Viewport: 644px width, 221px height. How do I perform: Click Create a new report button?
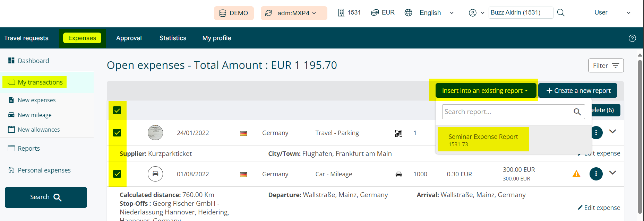pos(578,91)
